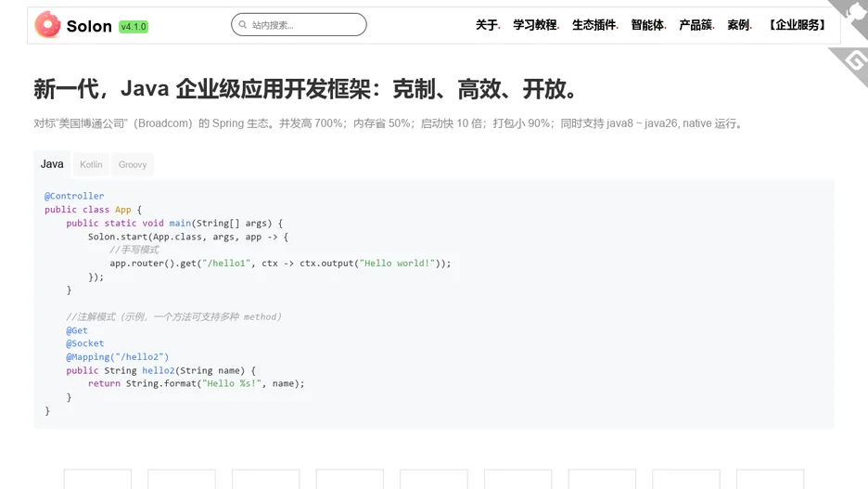Open the 生态插件 menu
Image resolution: width=868 pixels, height=489 pixels.
point(594,25)
